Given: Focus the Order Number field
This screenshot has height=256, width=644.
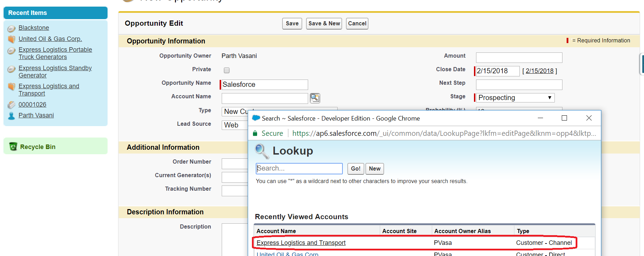Looking at the screenshot, I should (235, 164).
